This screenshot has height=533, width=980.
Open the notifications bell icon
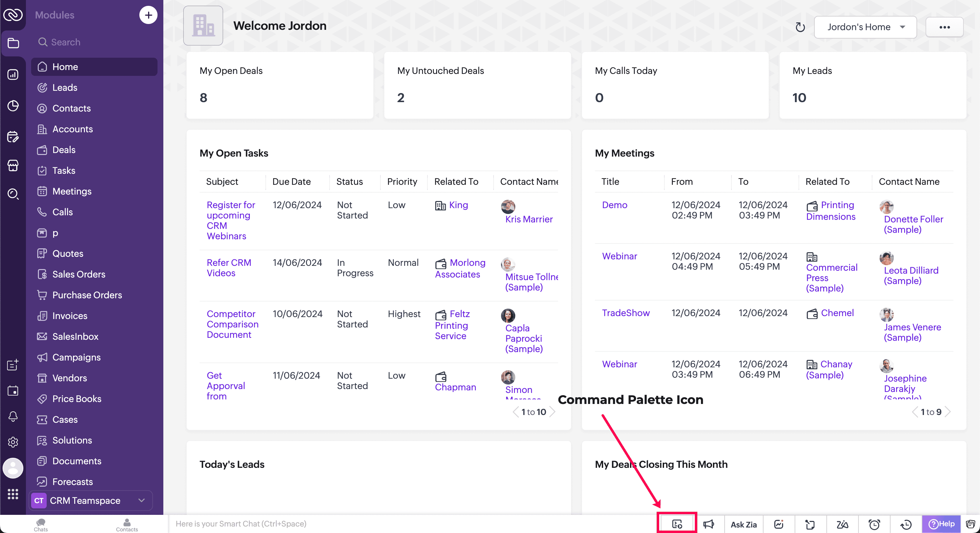point(13,416)
